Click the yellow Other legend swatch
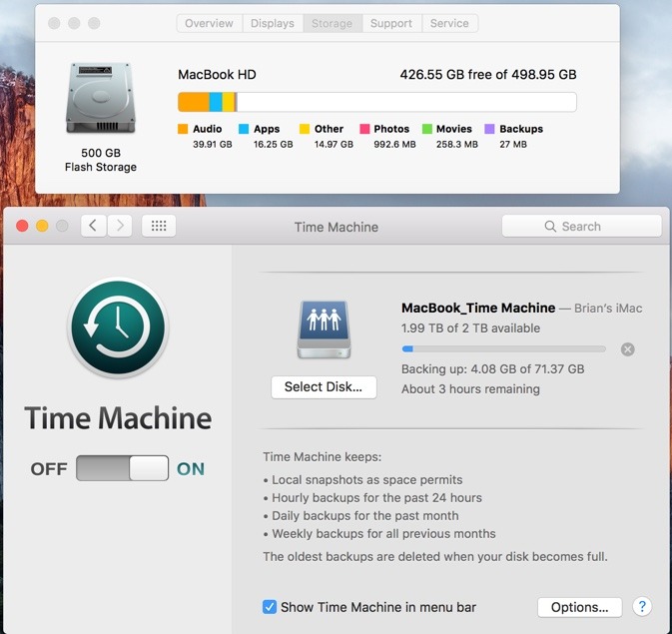 click(305, 129)
